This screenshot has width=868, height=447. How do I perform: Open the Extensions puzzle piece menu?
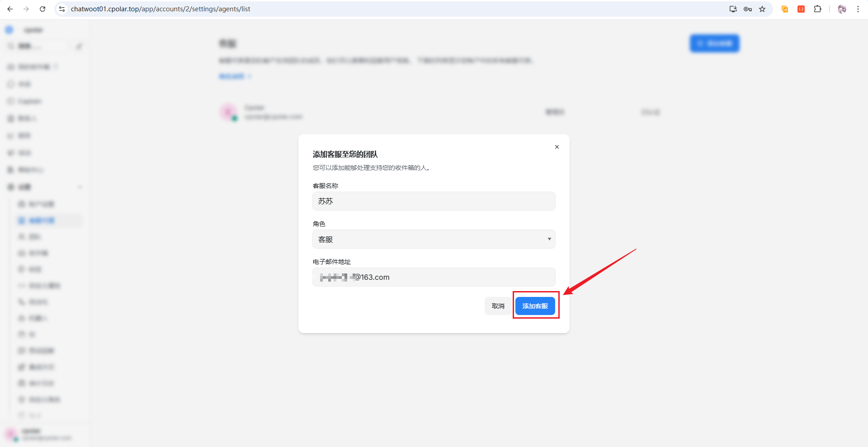click(x=817, y=9)
